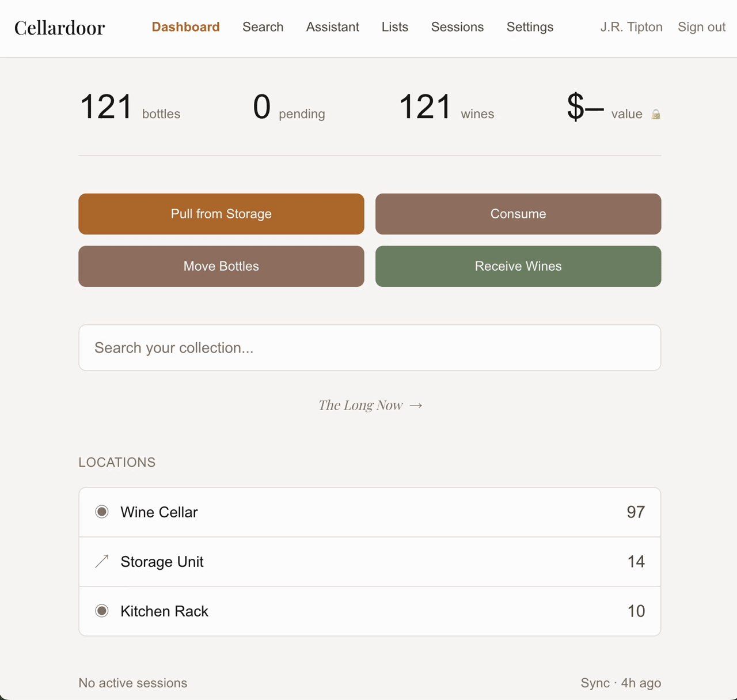Click the Sync status indicator
The width and height of the screenshot is (737, 700).
[621, 683]
